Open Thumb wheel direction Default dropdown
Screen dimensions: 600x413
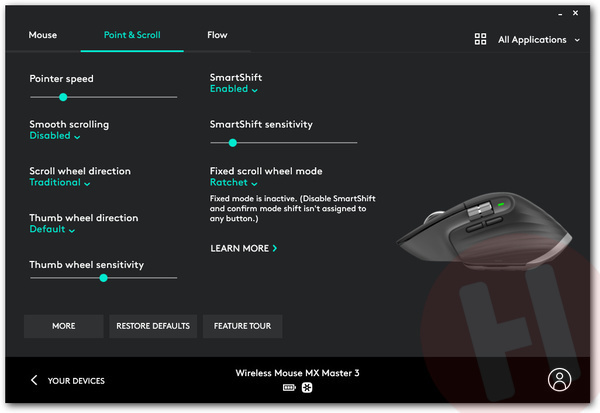[52, 229]
